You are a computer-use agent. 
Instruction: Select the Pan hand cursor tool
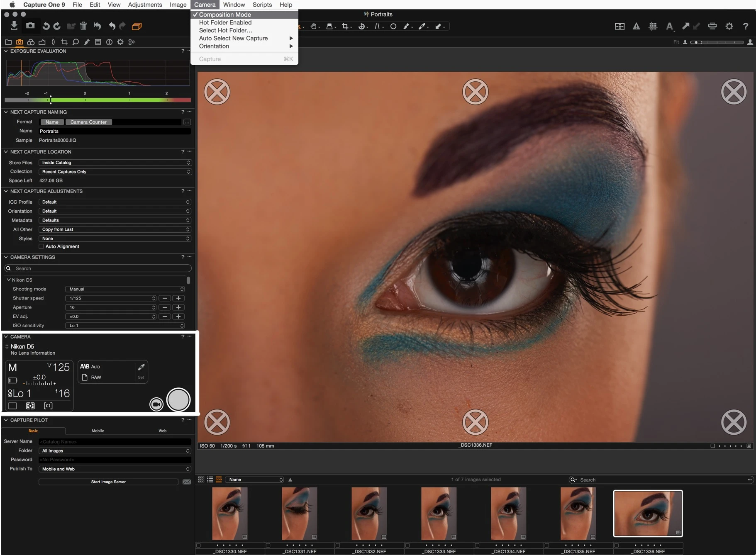[314, 26]
